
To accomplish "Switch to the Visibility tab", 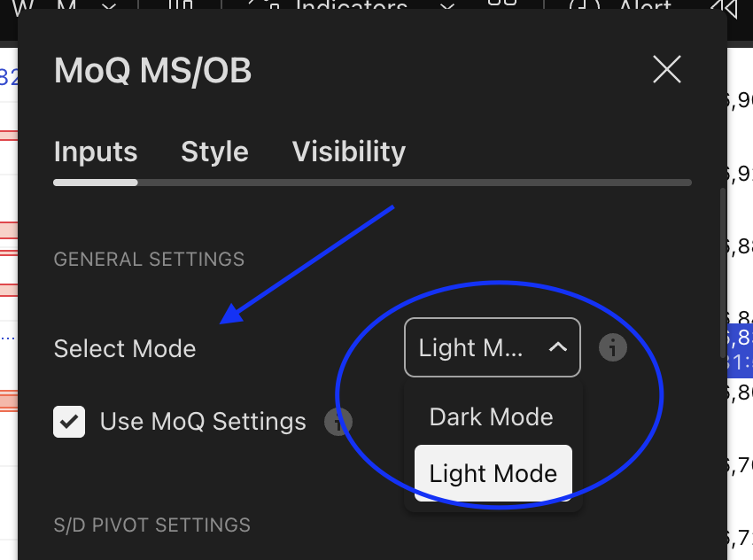I will pos(349,152).
